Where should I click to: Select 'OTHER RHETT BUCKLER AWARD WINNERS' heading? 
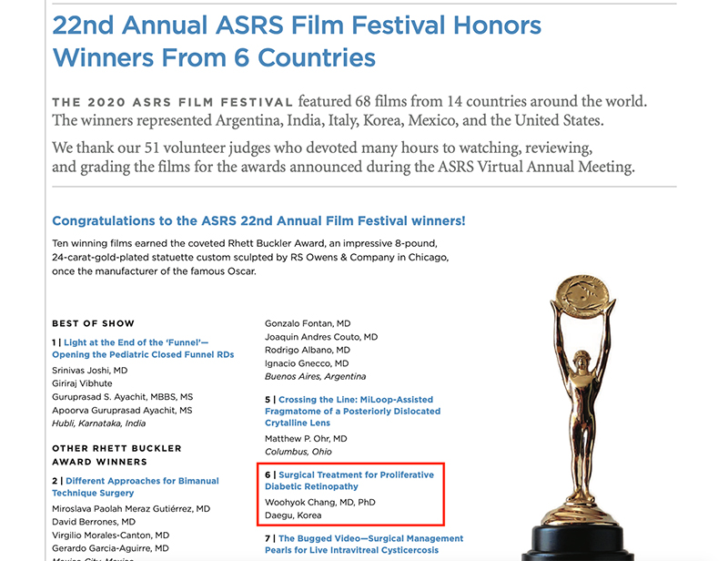[x=116, y=455]
